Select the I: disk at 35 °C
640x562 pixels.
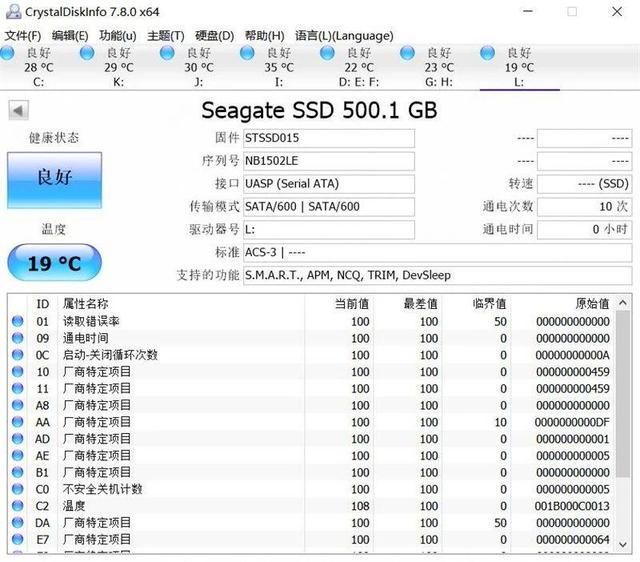coord(279,67)
